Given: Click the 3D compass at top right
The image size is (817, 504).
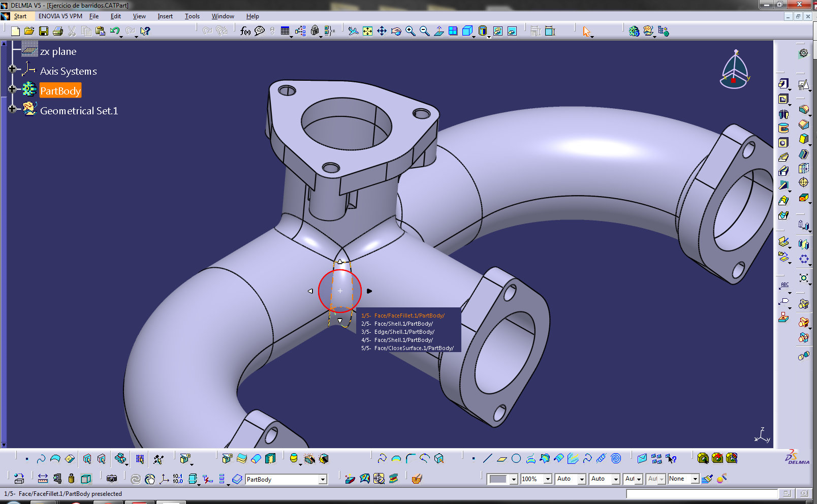Looking at the screenshot, I should click(x=735, y=70).
